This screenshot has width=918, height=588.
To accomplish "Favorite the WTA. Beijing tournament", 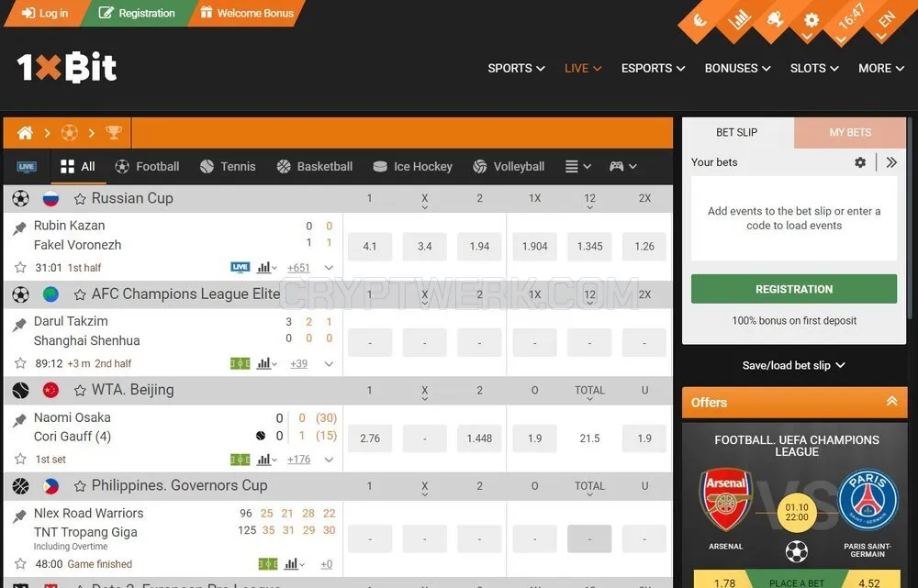I will coord(80,390).
